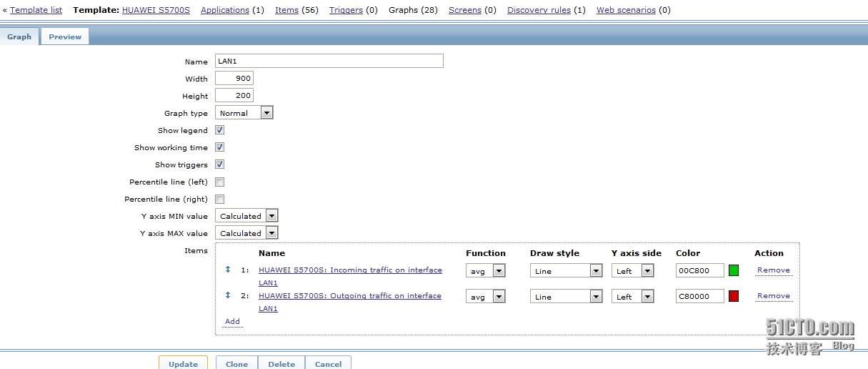Viewport: 868px width, 369px height.
Task: Open the Discovery rules link
Action: coord(539,10)
